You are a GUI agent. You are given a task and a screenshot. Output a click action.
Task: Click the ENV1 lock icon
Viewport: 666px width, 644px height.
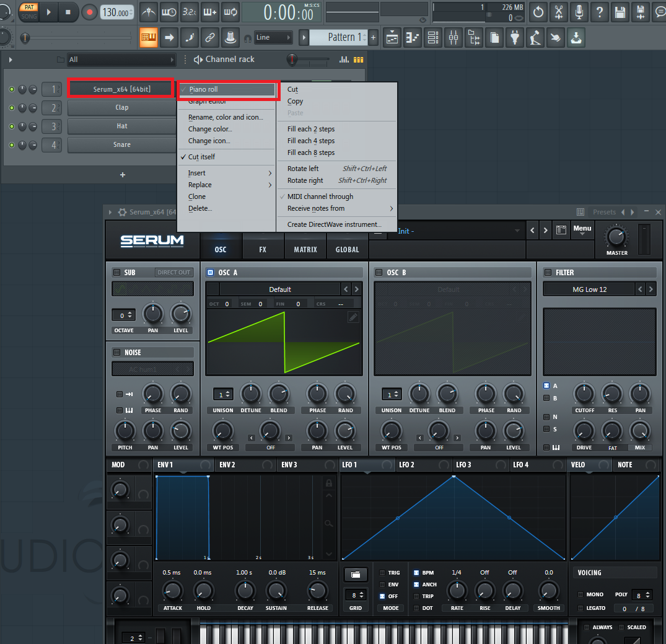(x=329, y=483)
